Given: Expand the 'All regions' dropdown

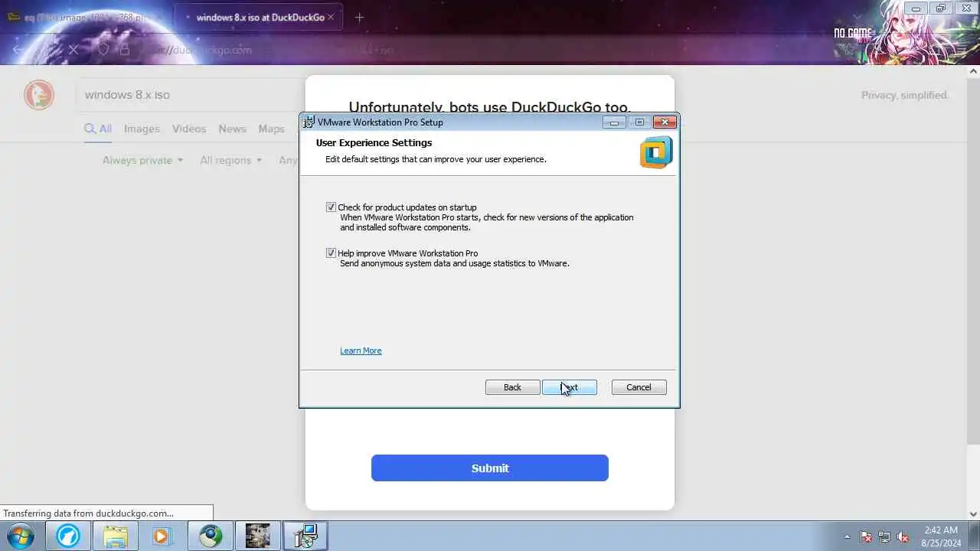Looking at the screenshot, I should coord(231,160).
